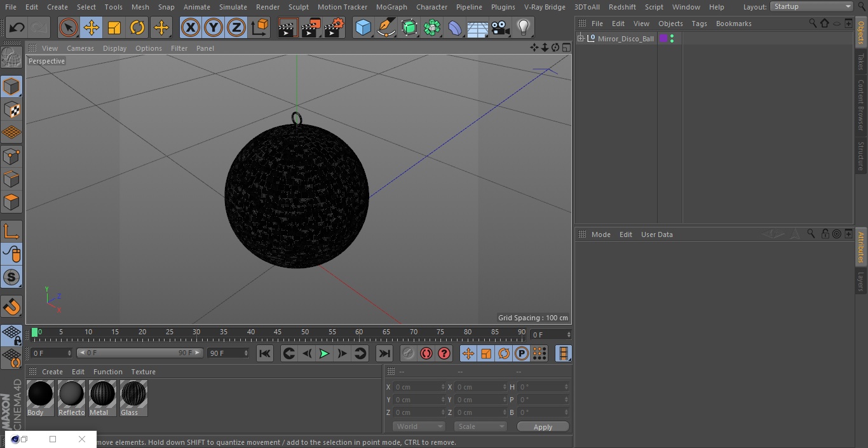Open the Scale mode dropdown
The image size is (868, 448).
(x=480, y=427)
